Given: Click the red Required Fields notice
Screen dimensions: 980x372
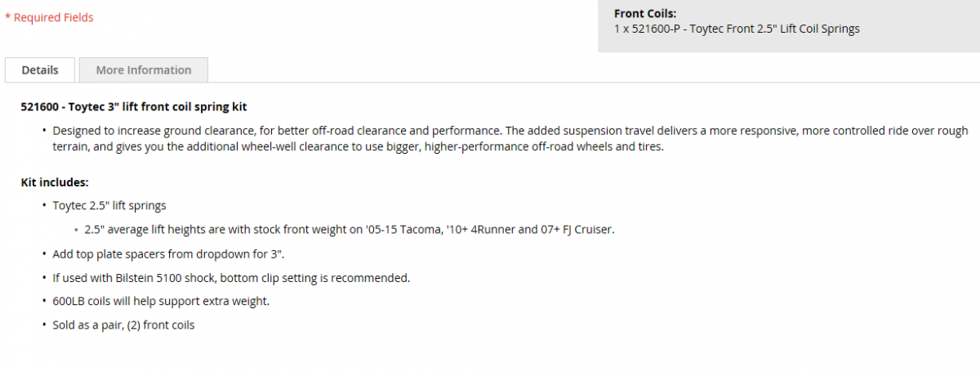Looking at the screenshot, I should tap(54, 17).
